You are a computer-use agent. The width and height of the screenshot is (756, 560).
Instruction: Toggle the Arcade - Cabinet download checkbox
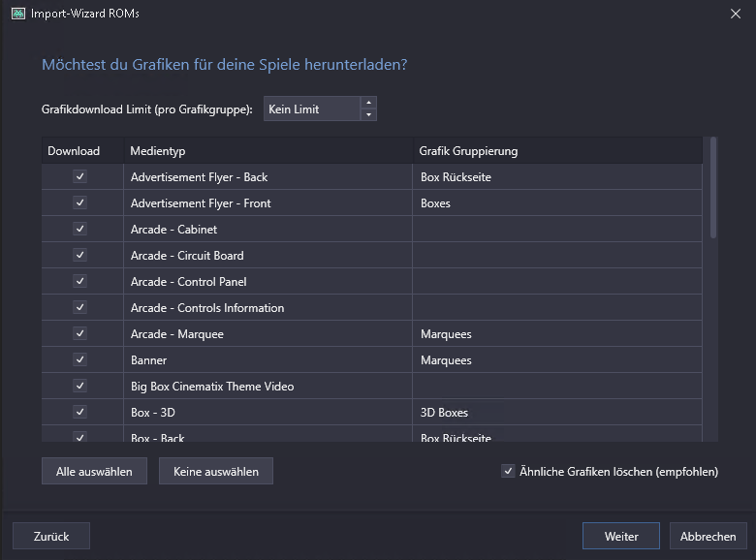click(80, 230)
